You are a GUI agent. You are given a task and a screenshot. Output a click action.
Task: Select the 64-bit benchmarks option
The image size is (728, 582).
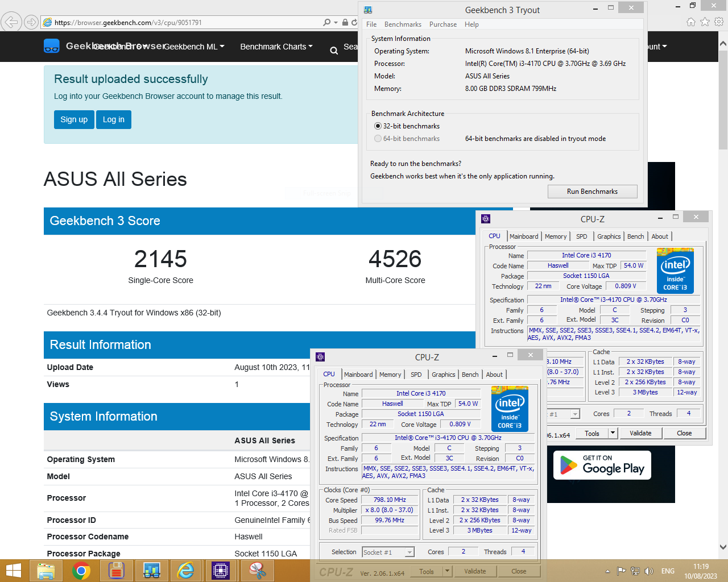[407, 139]
